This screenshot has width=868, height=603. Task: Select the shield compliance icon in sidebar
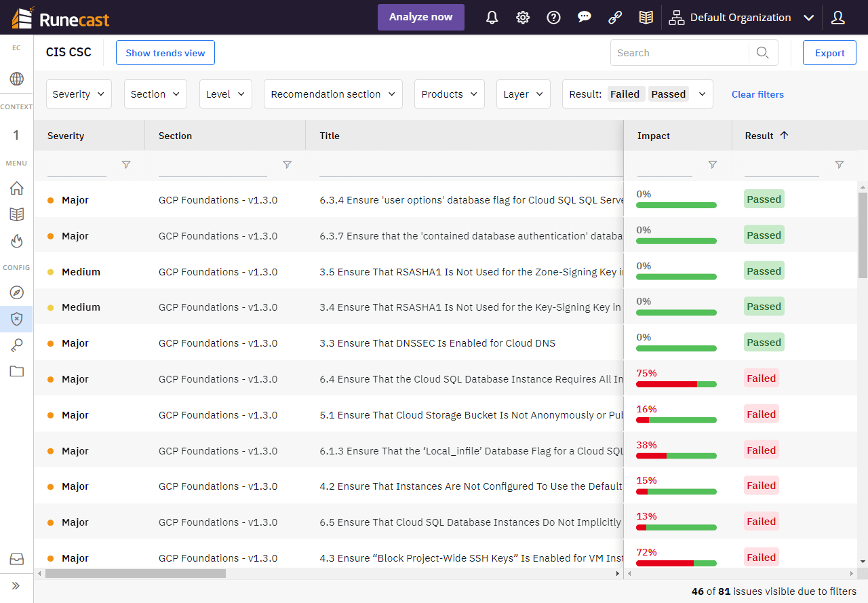16,319
